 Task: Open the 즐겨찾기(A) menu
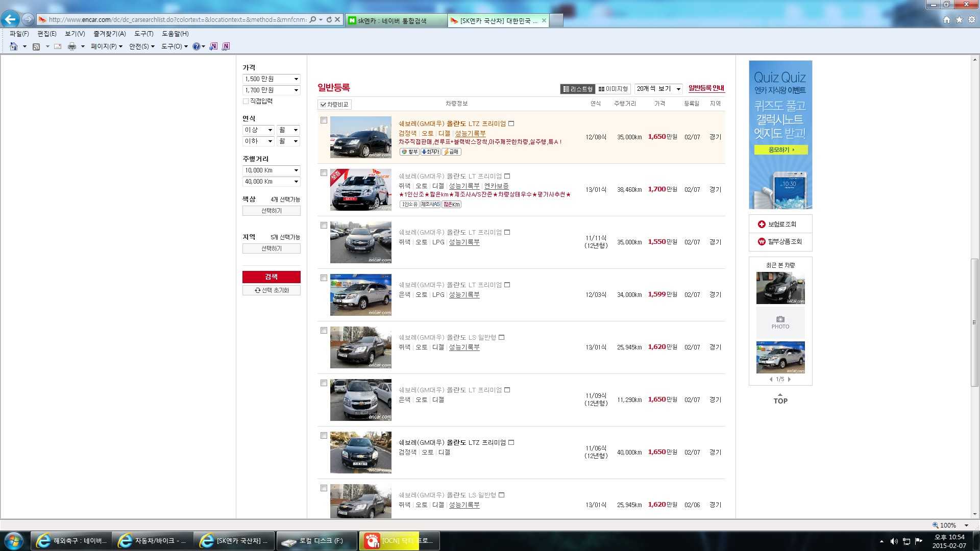[x=110, y=34]
